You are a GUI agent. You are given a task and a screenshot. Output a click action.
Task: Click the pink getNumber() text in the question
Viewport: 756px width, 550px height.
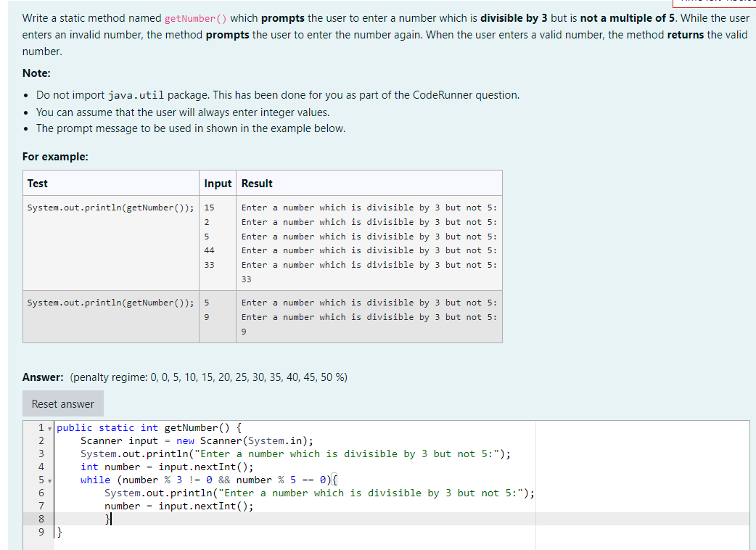[x=195, y=19]
